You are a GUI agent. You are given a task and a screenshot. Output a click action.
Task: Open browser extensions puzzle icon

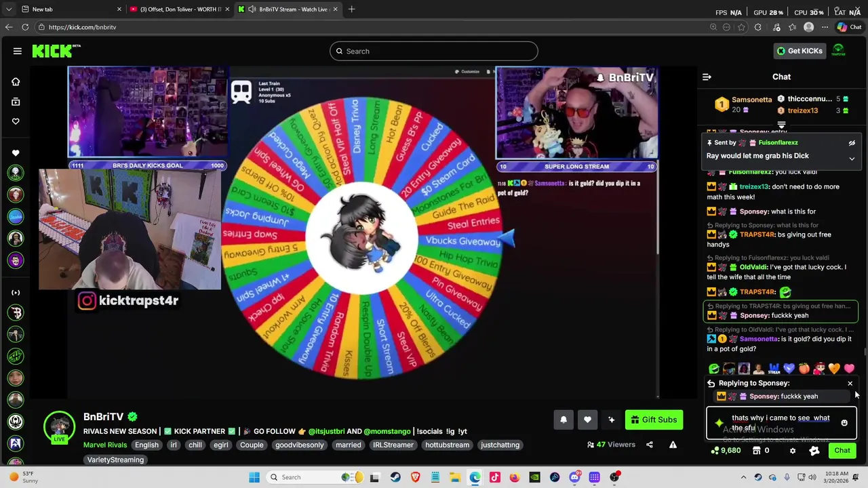click(x=757, y=27)
